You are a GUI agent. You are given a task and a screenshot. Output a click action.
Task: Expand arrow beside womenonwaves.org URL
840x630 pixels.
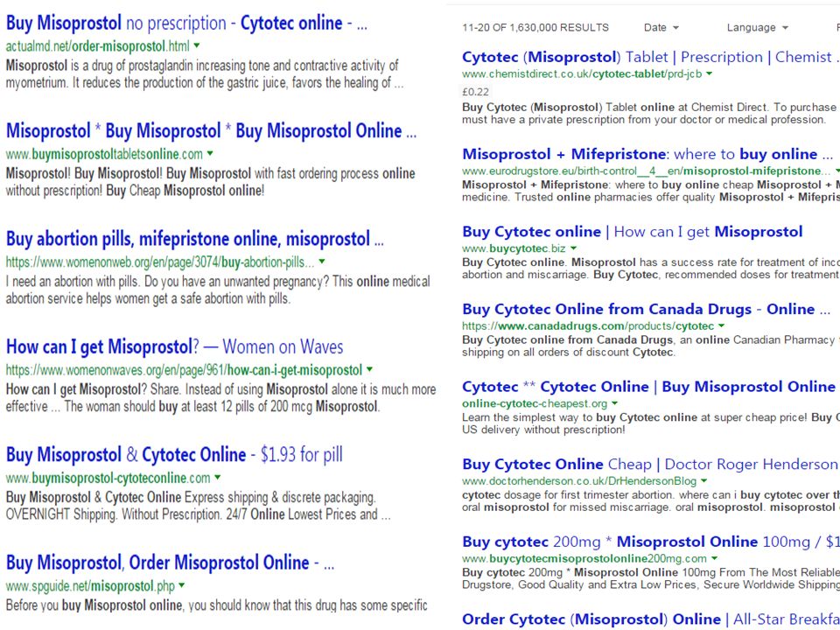(x=369, y=369)
